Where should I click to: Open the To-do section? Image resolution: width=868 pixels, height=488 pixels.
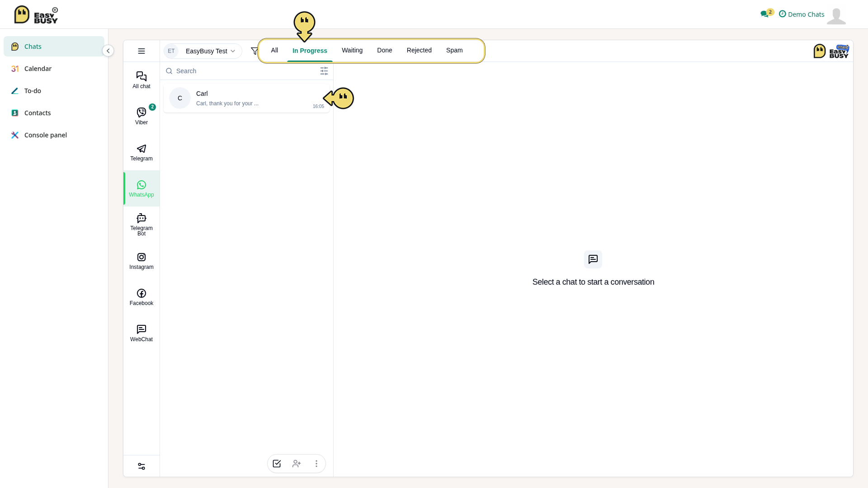(x=54, y=91)
